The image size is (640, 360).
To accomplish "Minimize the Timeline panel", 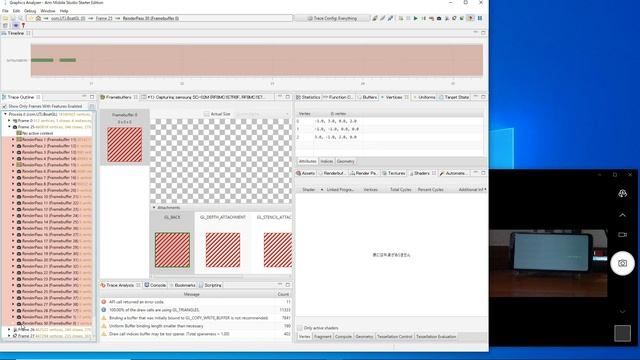I will click(x=476, y=33).
